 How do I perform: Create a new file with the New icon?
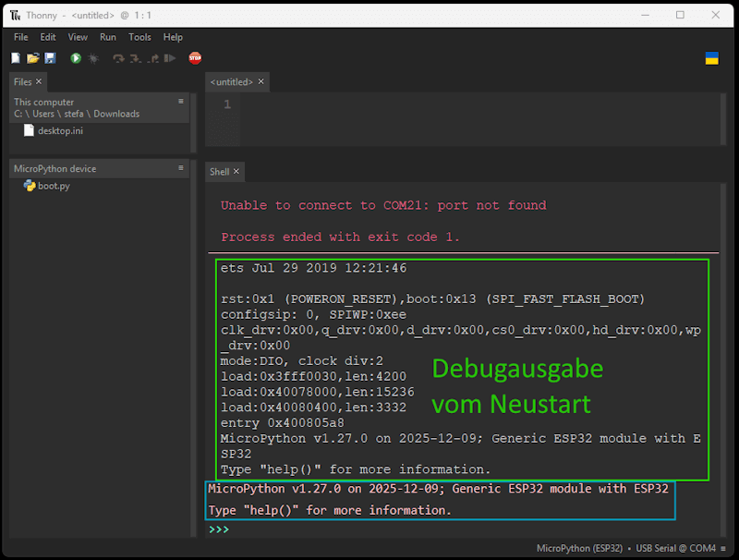click(15, 58)
